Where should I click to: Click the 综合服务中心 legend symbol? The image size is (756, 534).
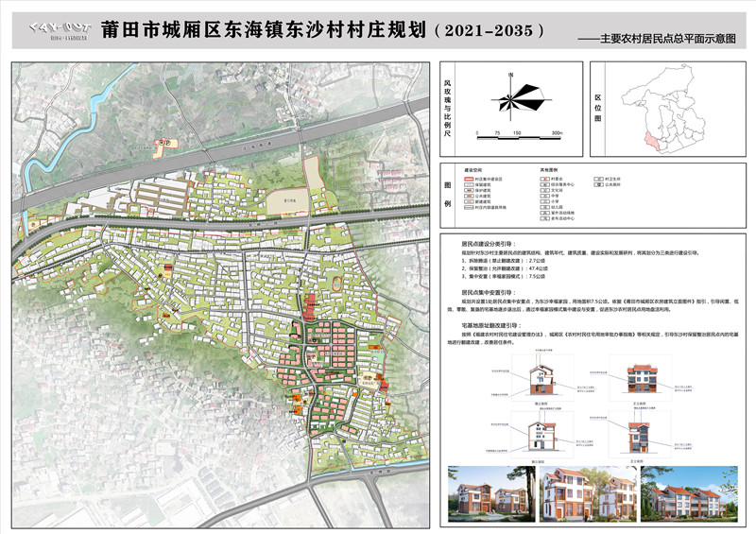click(544, 184)
